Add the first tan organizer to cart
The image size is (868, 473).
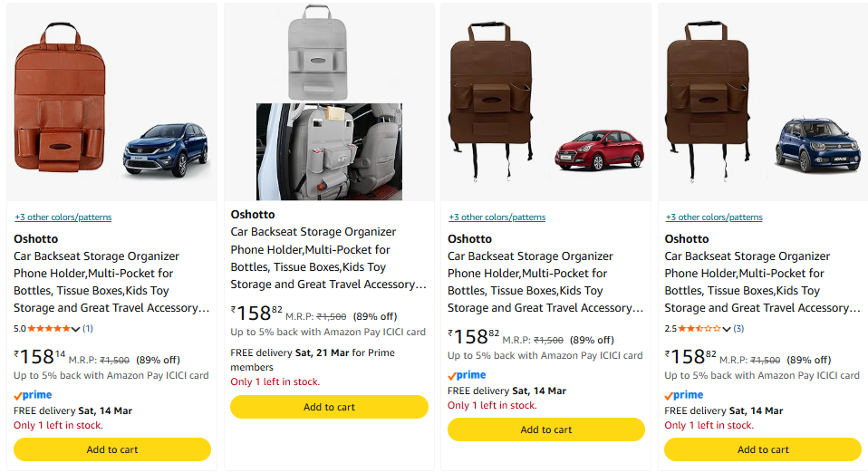click(x=112, y=449)
